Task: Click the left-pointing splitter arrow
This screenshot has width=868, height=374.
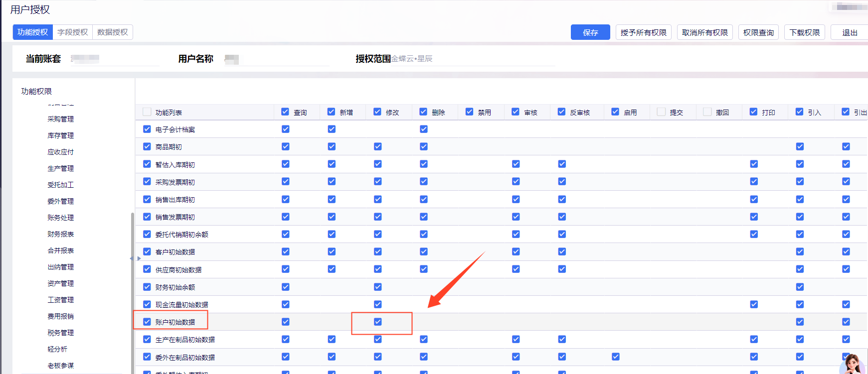Action: (x=131, y=258)
